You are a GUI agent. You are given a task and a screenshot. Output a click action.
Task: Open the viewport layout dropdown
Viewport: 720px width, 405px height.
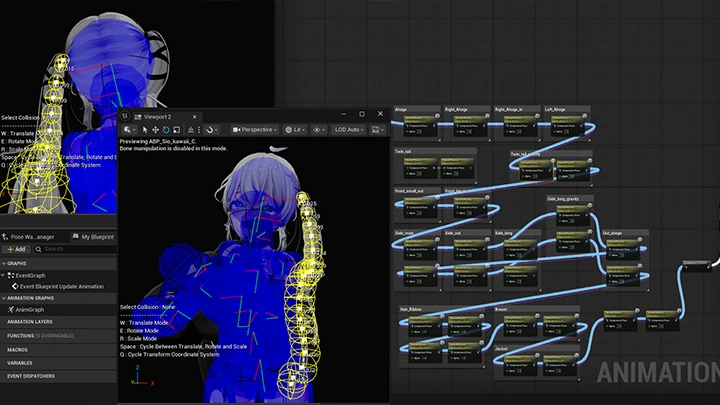pos(377,130)
